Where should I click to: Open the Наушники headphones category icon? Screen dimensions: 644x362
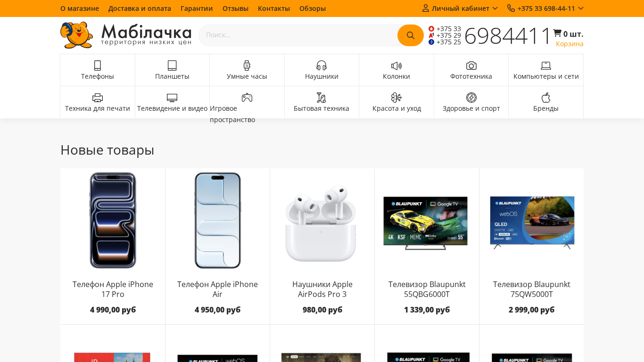coord(322,66)
